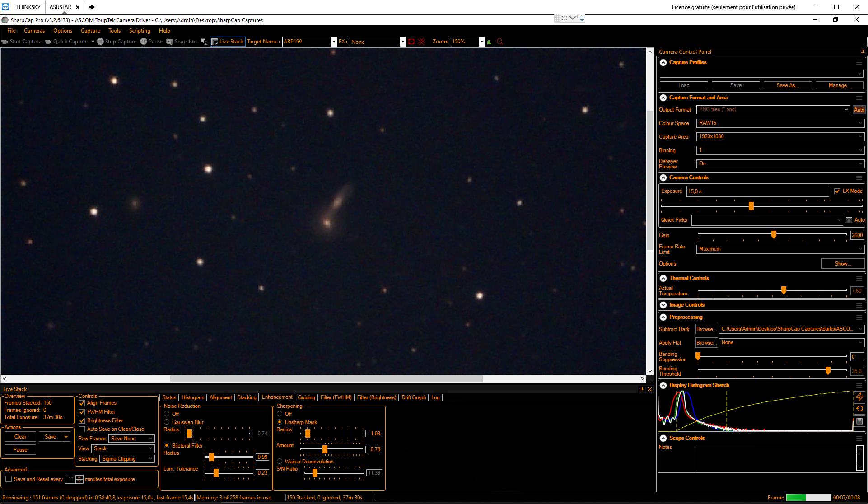The height and width of the screenshot is (504, 868).
Task: Collapse the Thermal Controls section
Action: [663, 279]
